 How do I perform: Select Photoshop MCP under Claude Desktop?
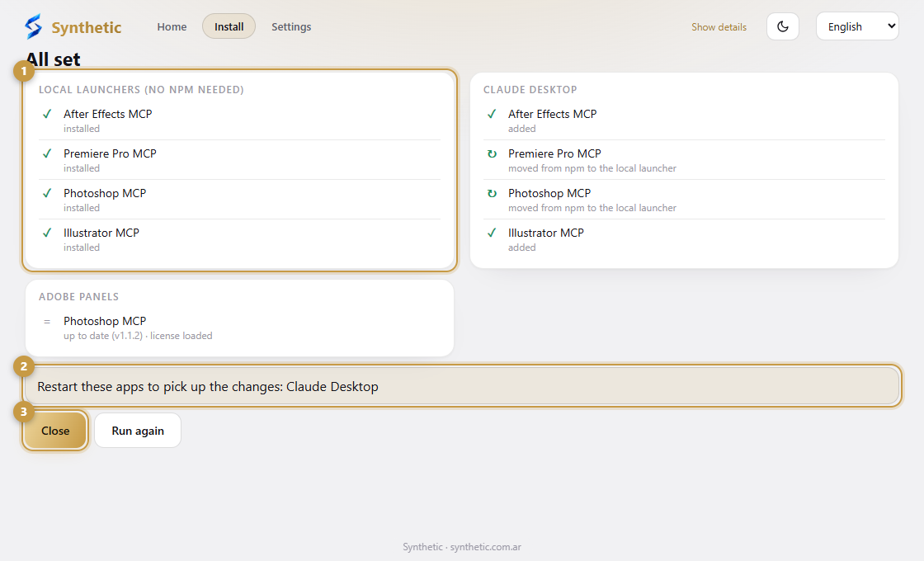[684, 199]
